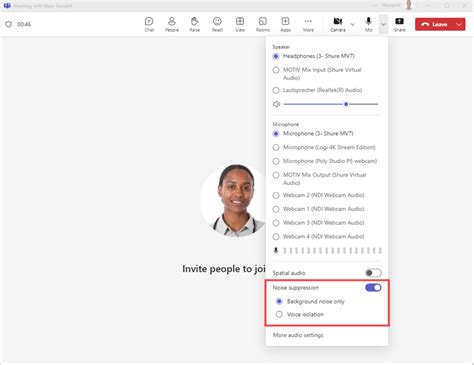The width and height of the screenshot is (474, 365).
Task: Adjust the speaker volume slider
Action: [x=331, y=104]
